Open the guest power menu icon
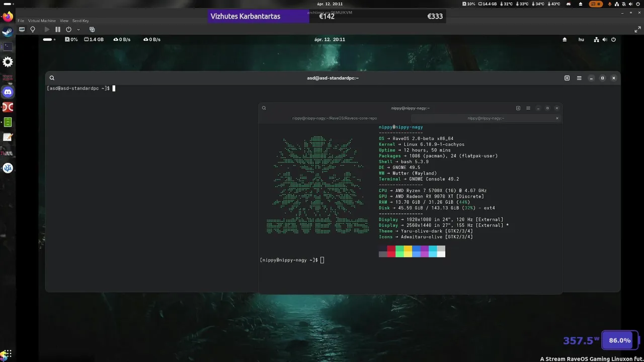 click(613, 39)
